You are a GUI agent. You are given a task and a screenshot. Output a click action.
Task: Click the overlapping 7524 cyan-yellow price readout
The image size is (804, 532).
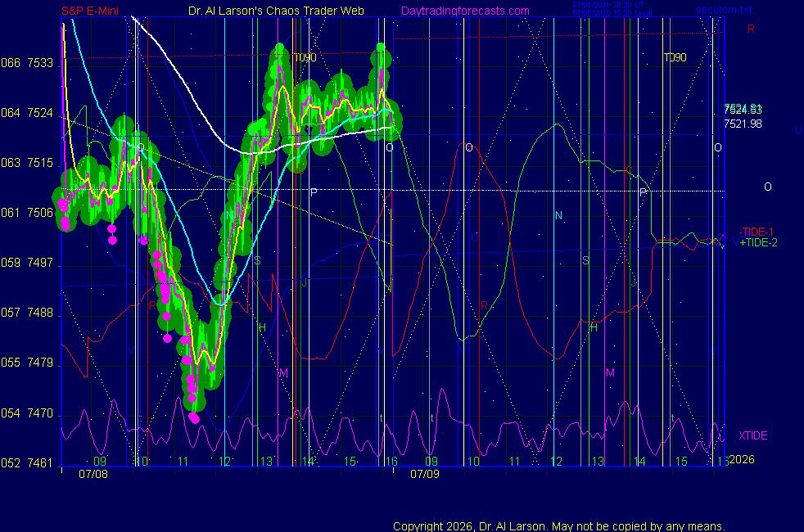click(x=743, y=109)
